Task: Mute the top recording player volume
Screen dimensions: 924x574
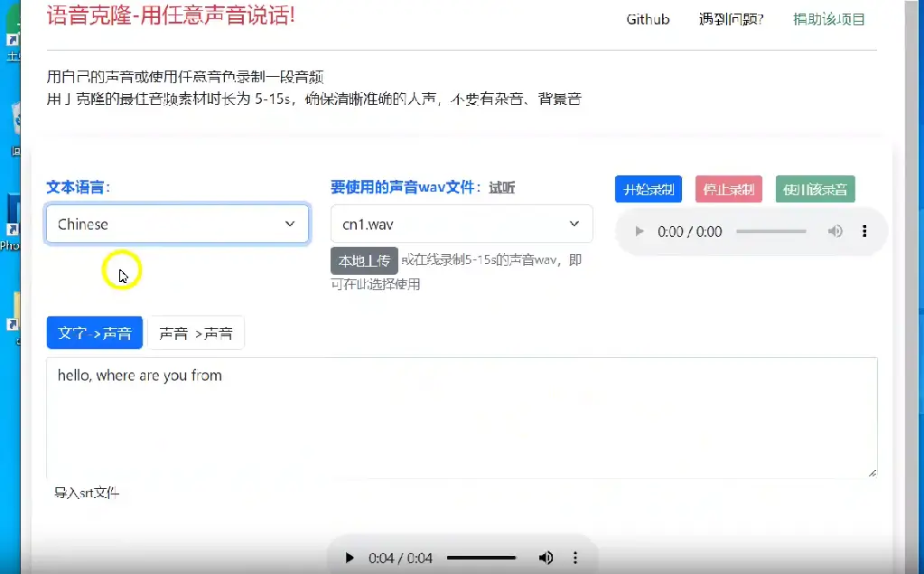Action: pos(835,231)
